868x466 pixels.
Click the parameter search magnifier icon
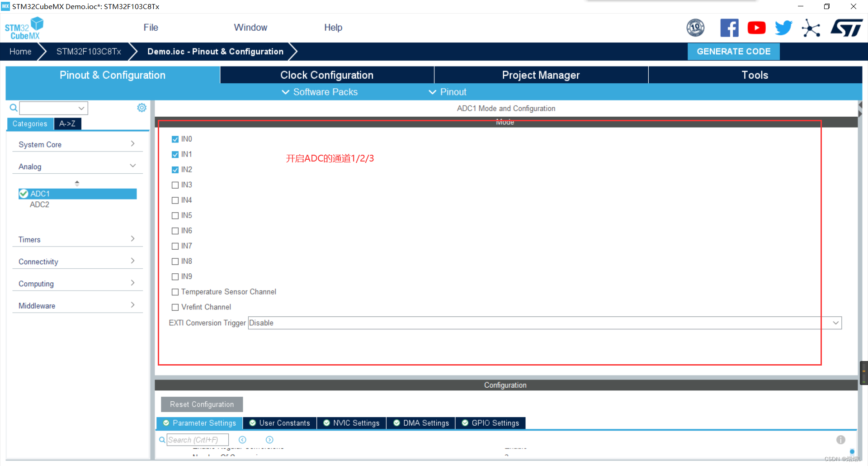162,440
